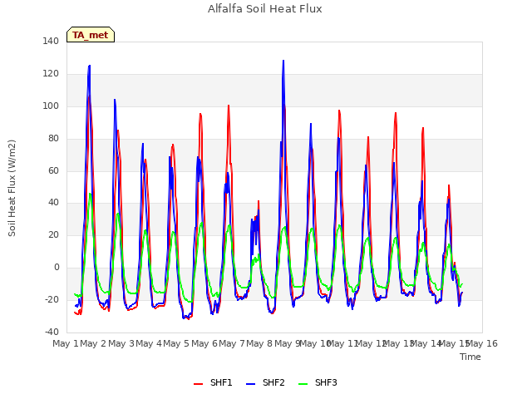Click x-axis label May 6
This screenshot has height=399, width=532.
pyautogui.click(x=204, y=343)
